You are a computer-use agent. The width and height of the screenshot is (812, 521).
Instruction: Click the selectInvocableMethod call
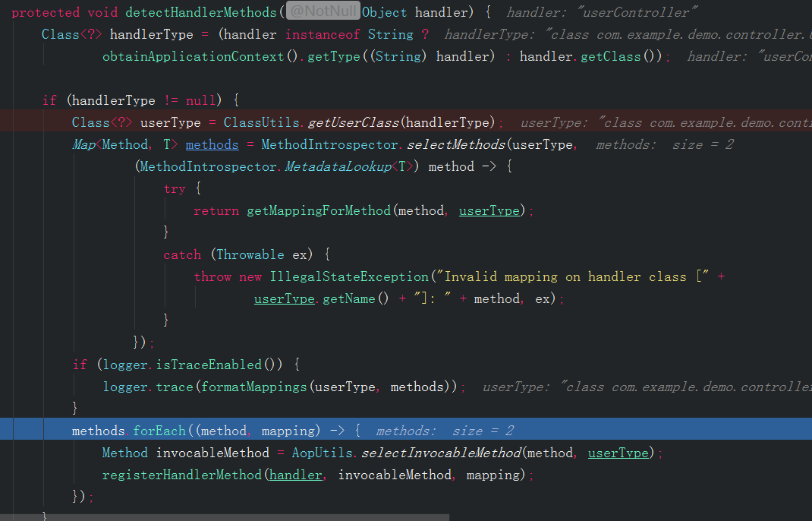click(x=441, y=453)
